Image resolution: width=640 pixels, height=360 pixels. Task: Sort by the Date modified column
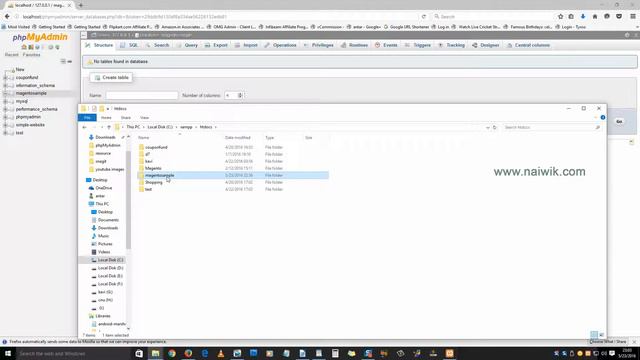pyautogui.click(x=238, y=138)
